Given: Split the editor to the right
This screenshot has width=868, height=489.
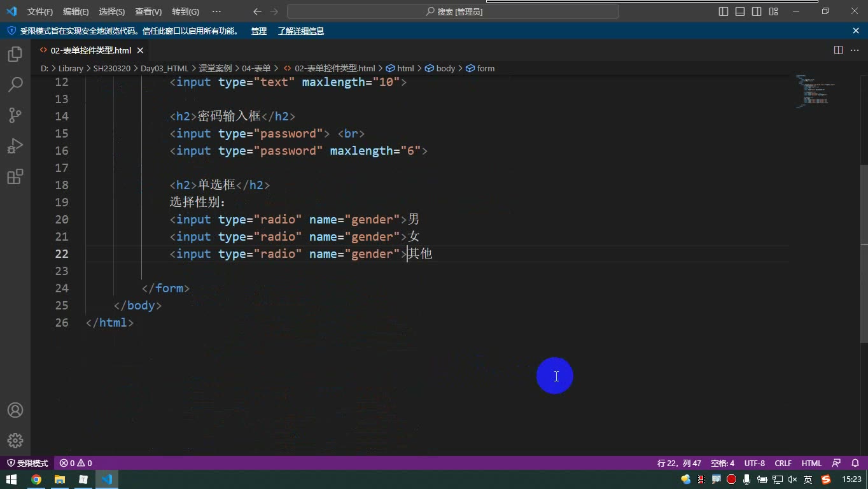Looking at the screenshot, I should click(x=839, y=50).
